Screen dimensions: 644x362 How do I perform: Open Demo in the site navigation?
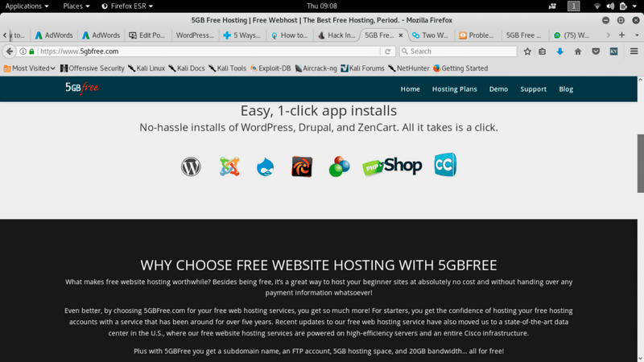498,89
